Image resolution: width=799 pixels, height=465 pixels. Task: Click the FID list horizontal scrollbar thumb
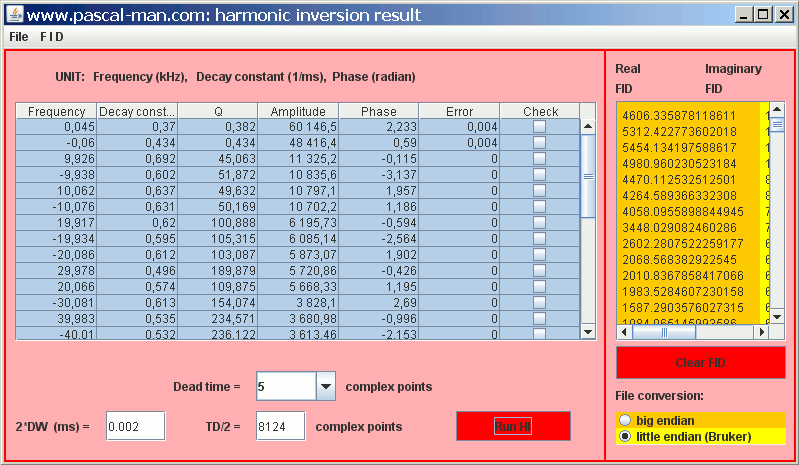click(690, 333)
